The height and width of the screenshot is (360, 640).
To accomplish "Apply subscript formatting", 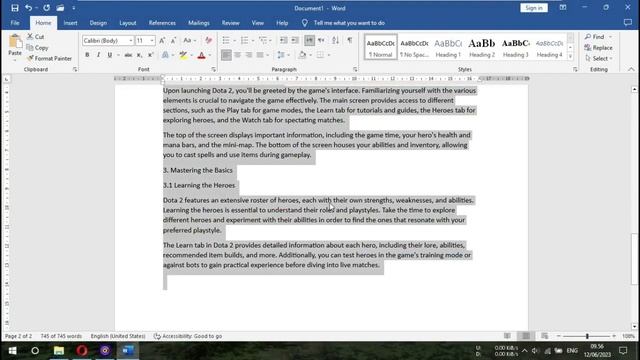I will point(139,55).
